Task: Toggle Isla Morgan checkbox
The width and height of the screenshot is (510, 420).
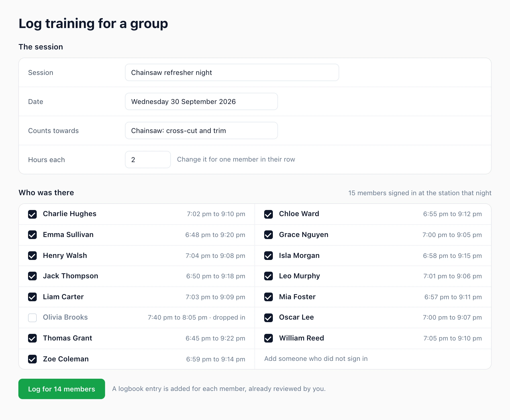Action: (x=269, y=256)
